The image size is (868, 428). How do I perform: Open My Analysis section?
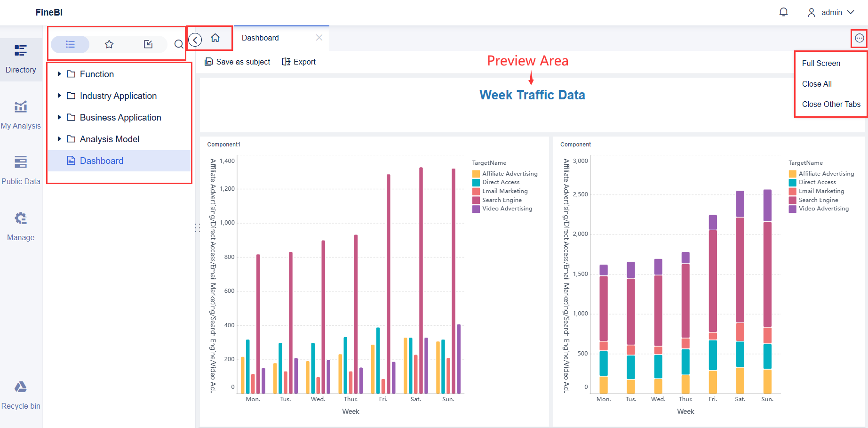pyautogui.click(x=21, y=114)
